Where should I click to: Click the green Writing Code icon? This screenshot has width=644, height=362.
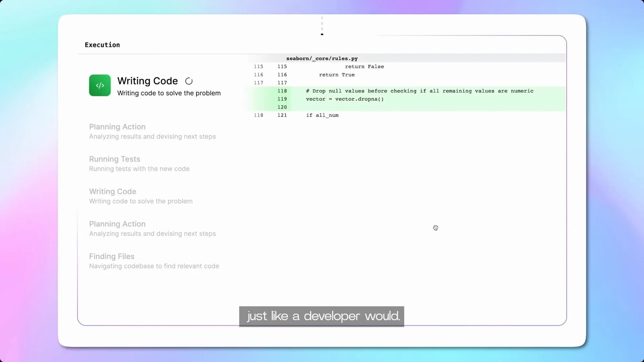click(100, 85)
